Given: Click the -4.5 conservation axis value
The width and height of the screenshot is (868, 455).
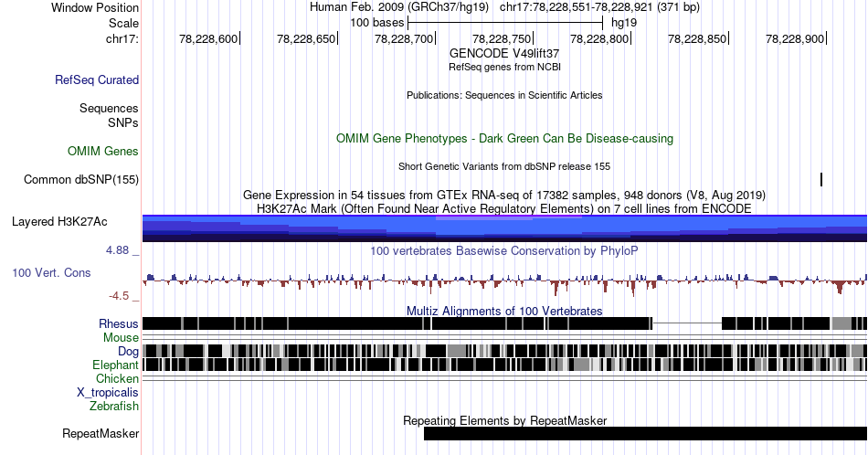Looking at the screenshot, I should (119, 296).
